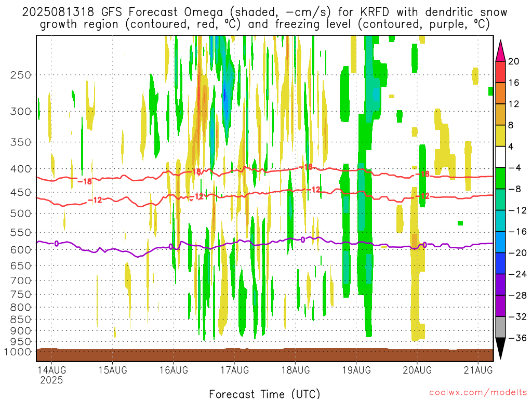Click the 2025 year label under 14AUG

pyautogui.click(x=51, y=380)
